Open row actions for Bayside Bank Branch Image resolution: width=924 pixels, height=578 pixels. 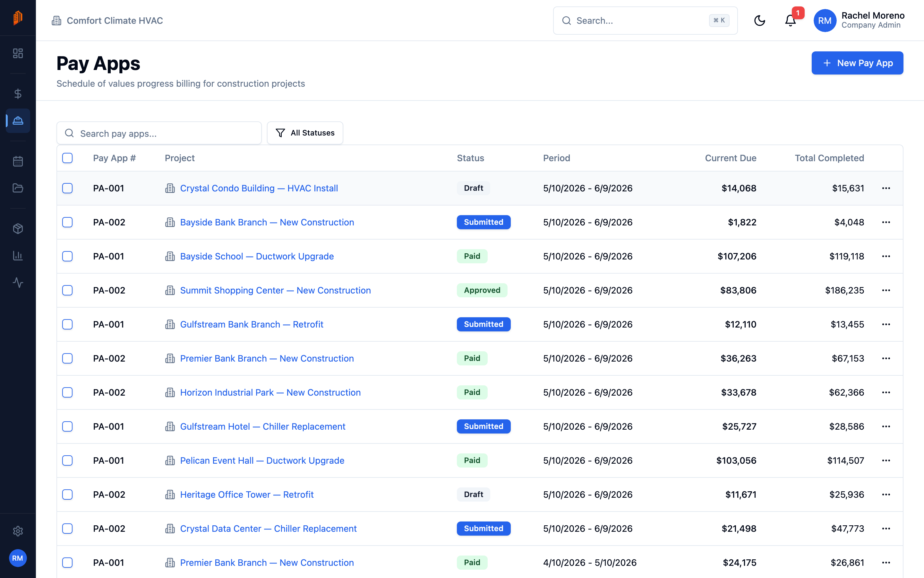(x=886, y=222)
